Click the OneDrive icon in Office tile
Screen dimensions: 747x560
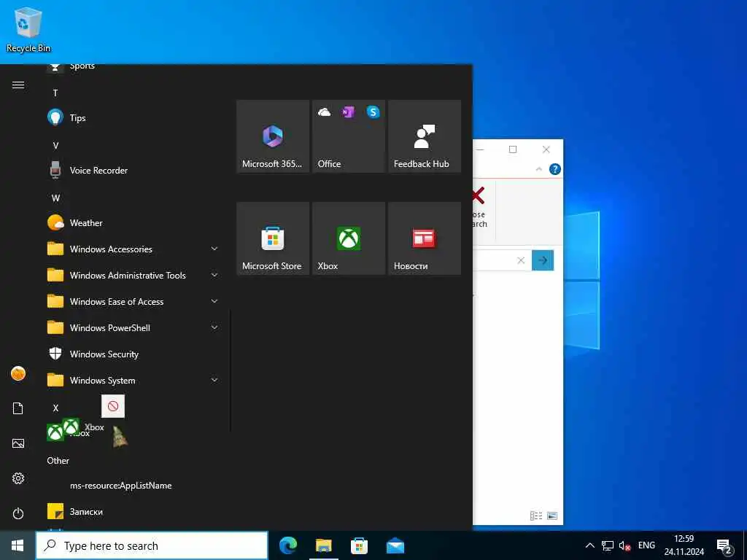324,112
